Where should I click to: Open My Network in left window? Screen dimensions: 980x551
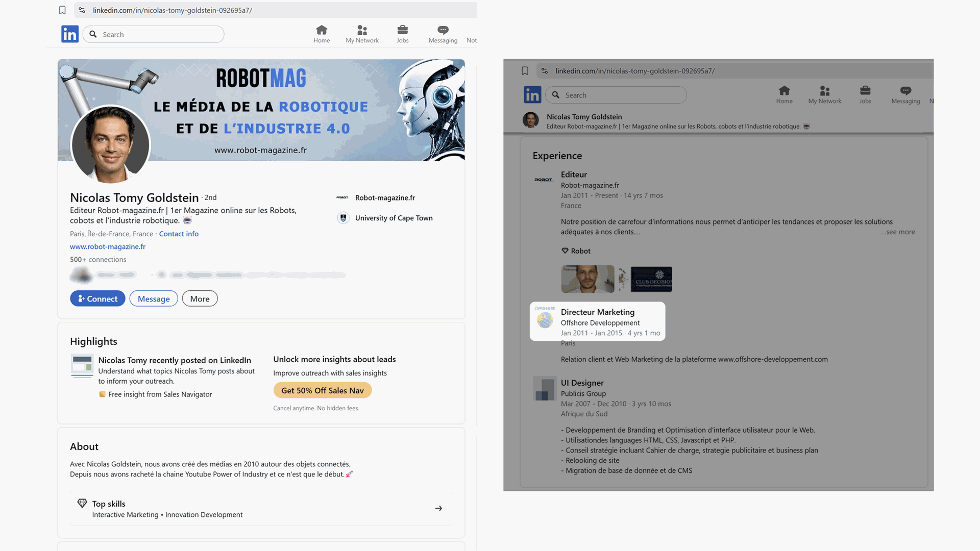pos(362,34)
